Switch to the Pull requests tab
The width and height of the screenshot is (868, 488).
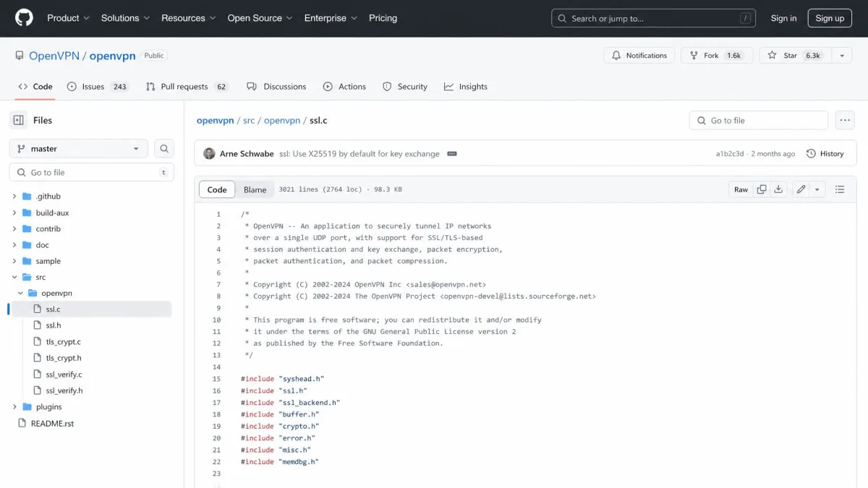pos(187,87)
